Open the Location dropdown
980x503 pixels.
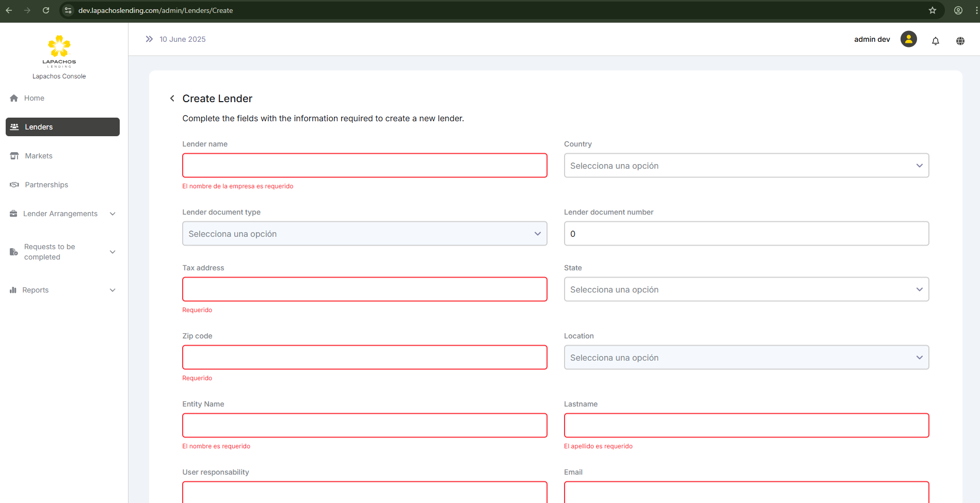[746, 358]
